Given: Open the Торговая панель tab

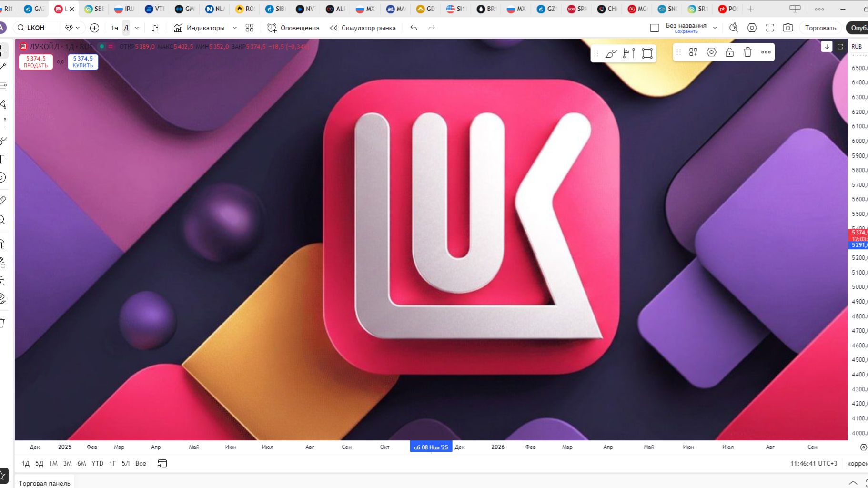Looking at the screenshot, I should (x=44, y=483).
